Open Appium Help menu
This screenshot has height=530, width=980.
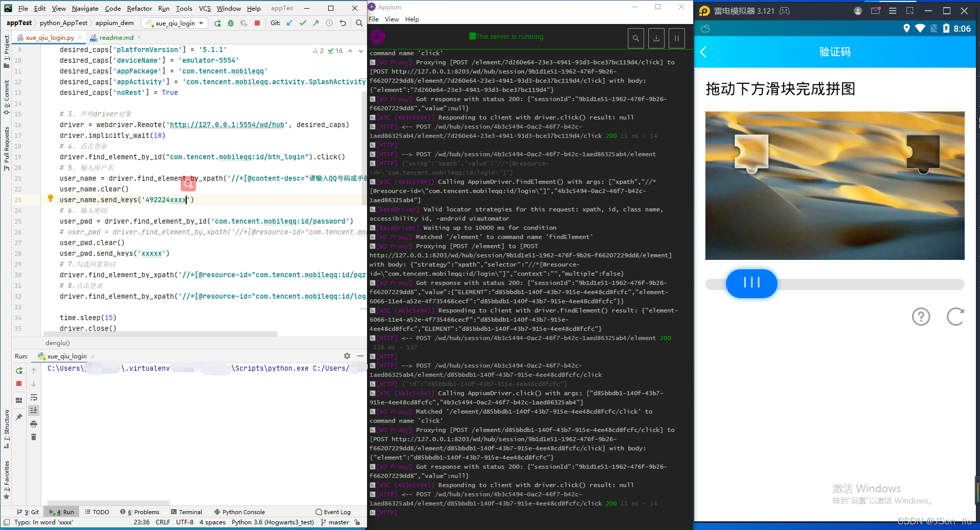(x=412, y=19)
